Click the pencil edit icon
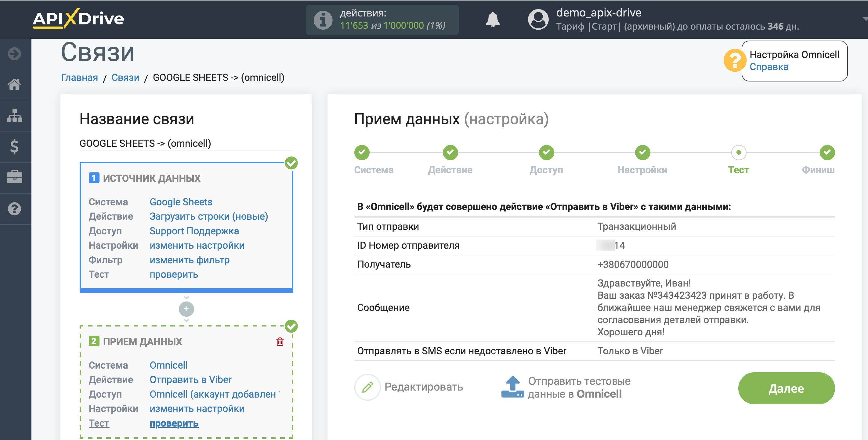 point(367,387)
